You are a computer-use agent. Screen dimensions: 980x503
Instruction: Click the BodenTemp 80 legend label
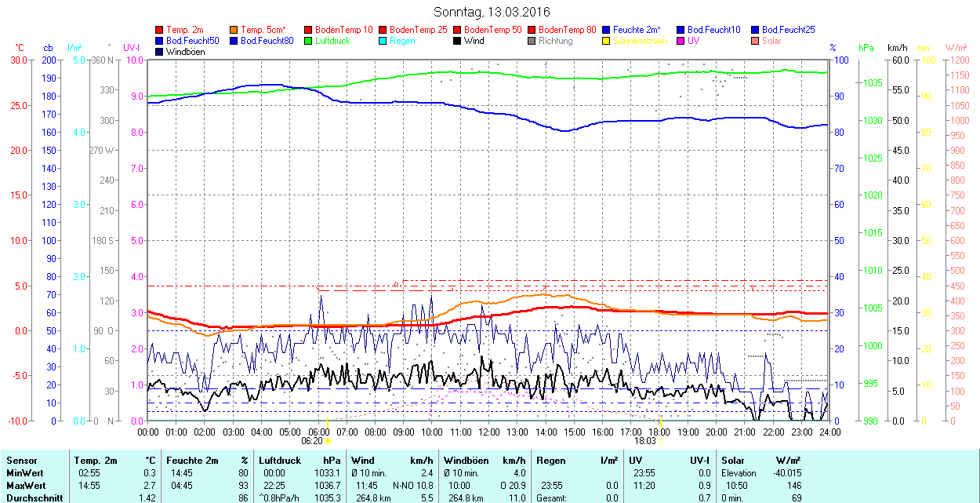click(567, 30)
